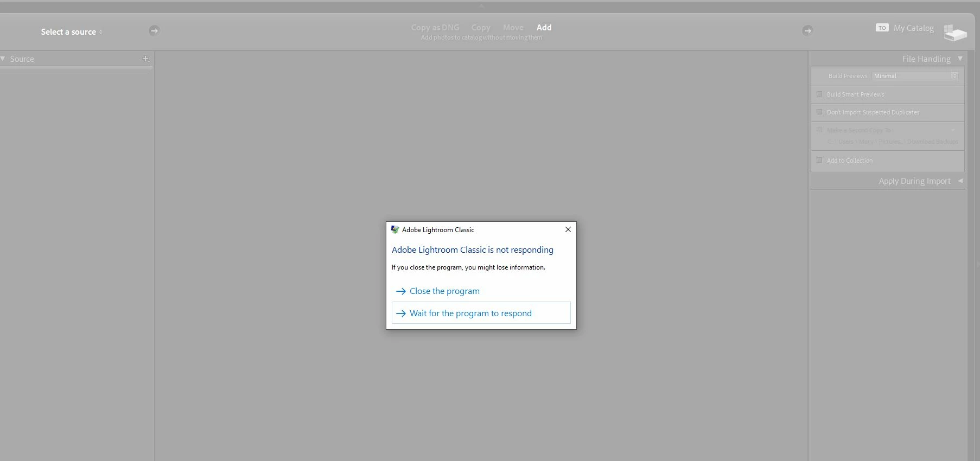This screenshot has width=980, height=461.
Task: Select the Copy as DNG import option
Action: [435, 27]
